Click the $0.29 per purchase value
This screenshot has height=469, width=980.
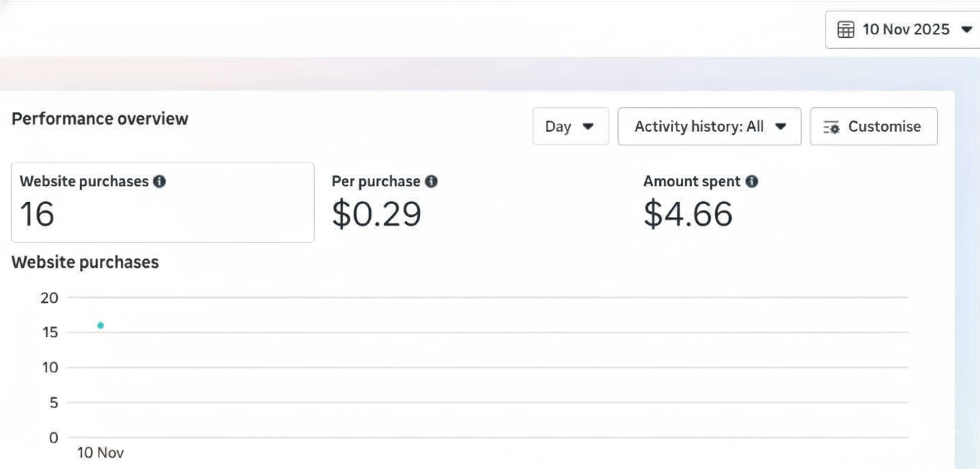pyautogui.click(x=376, y=215)
